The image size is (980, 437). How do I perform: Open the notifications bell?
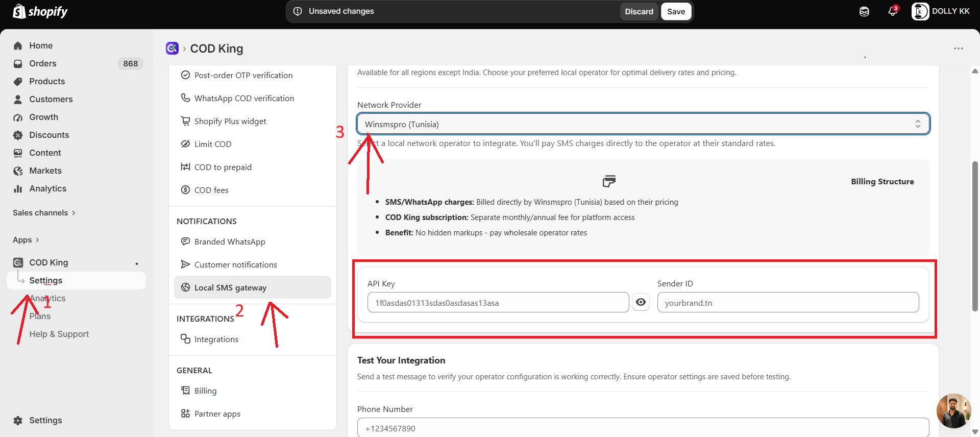pos(893,11)
